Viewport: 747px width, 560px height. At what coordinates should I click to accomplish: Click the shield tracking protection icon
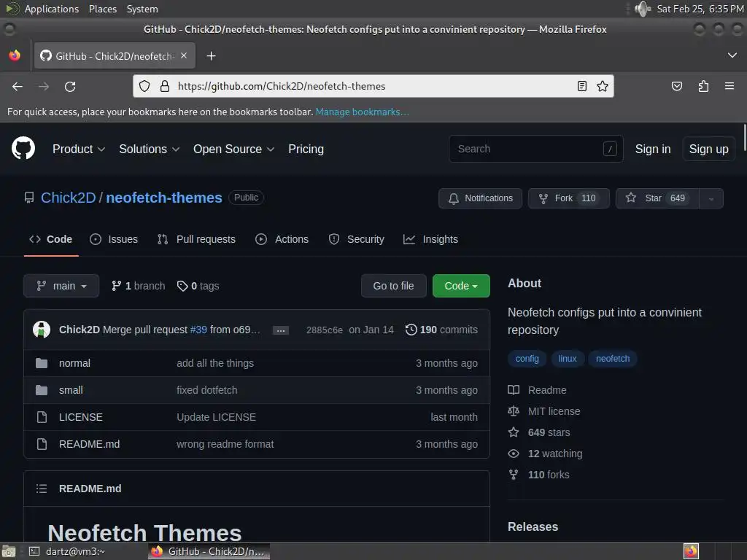click(144, 86)
